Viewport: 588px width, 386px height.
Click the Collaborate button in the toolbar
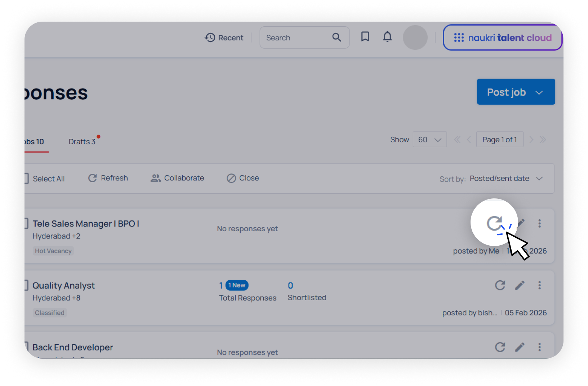tap(177, 178)
